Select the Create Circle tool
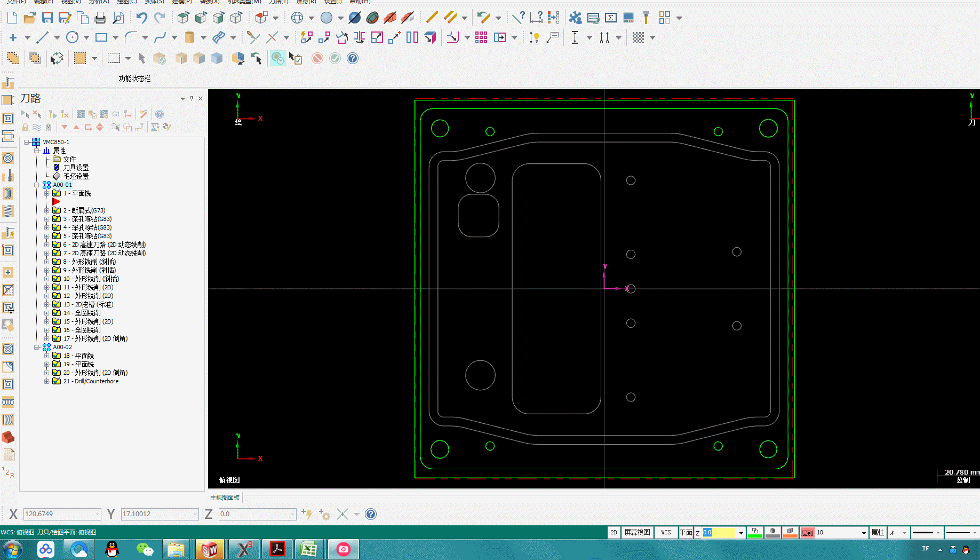This screenshot has width=980, height=560. coord(72,37)
